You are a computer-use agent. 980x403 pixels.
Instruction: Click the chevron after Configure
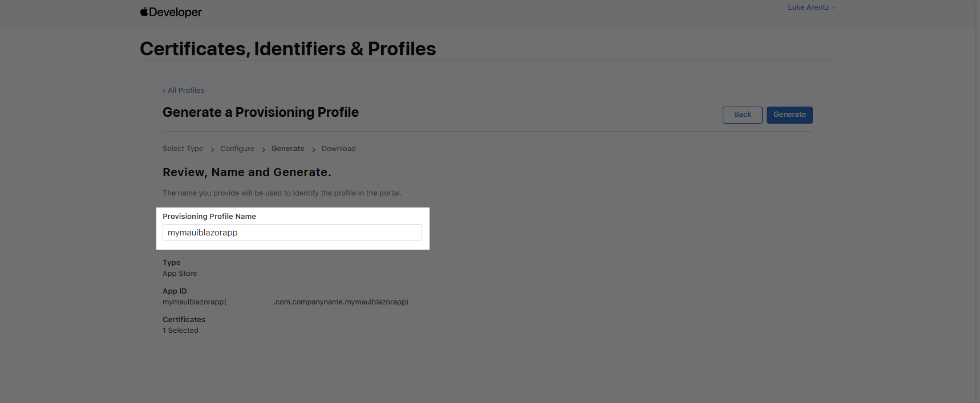(264, 149)
